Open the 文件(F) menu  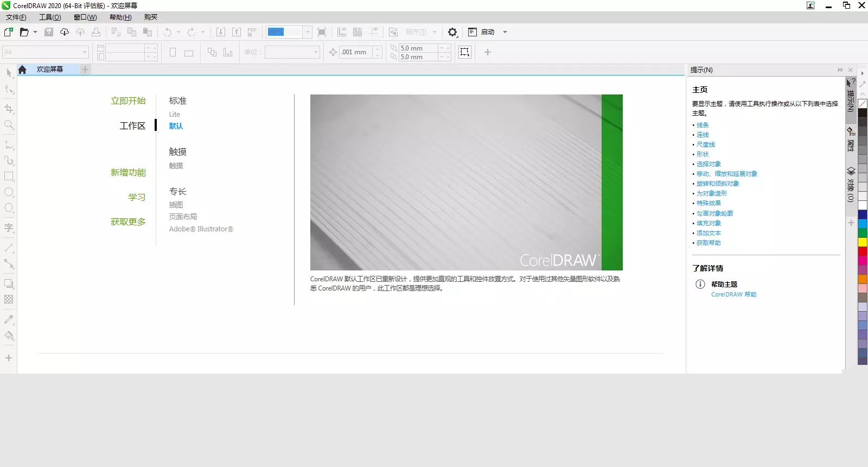pyautogui.click(x=16, y=17)
